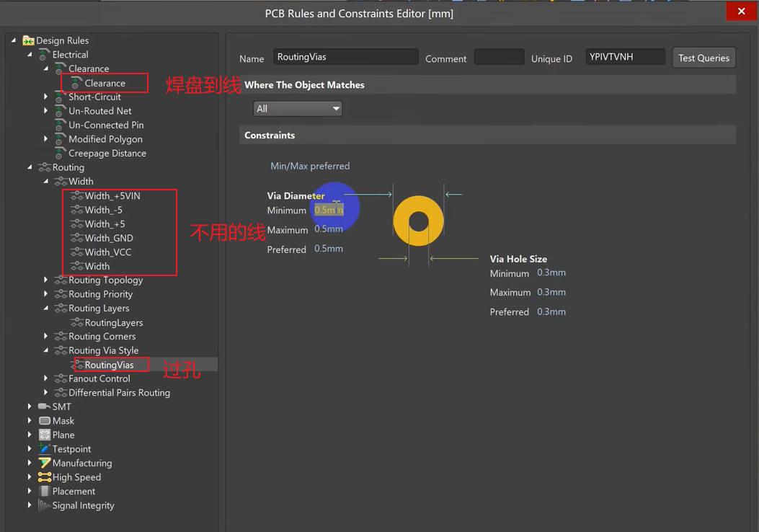
Task: Click the Mask category icon
Action: click(x=45, y=421)
